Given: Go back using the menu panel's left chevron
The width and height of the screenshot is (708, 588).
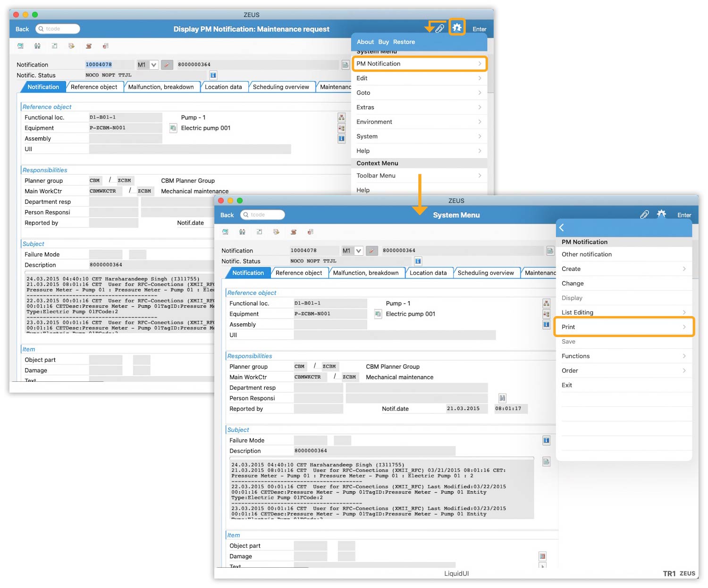Looking at the screenshot, I should tap(562, 228).
